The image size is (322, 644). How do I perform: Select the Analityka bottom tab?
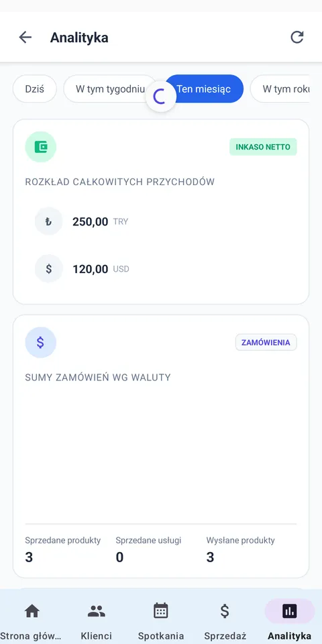(x=290, y=620)
